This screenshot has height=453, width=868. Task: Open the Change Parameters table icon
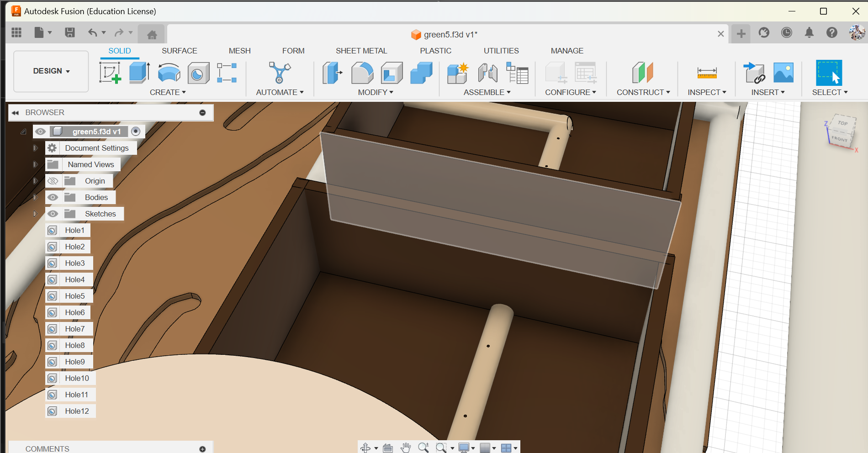click(x=517, y=73)
